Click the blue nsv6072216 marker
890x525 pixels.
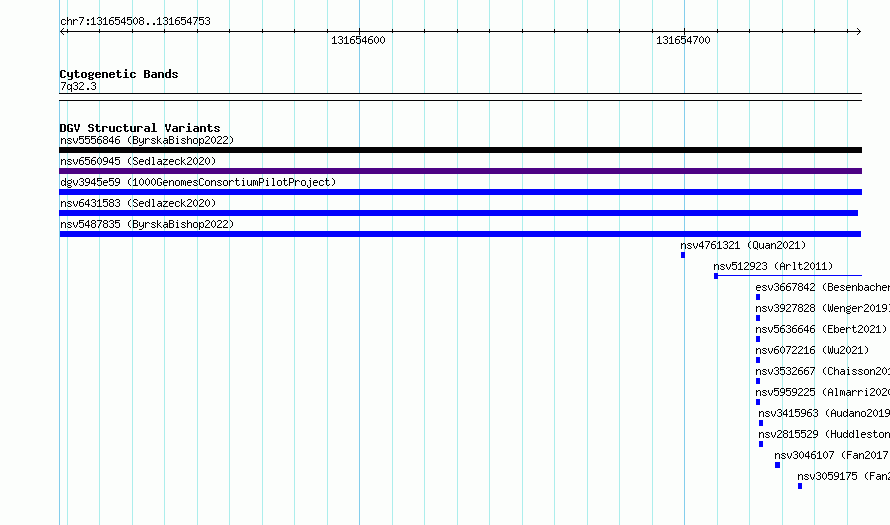point(758,360)
